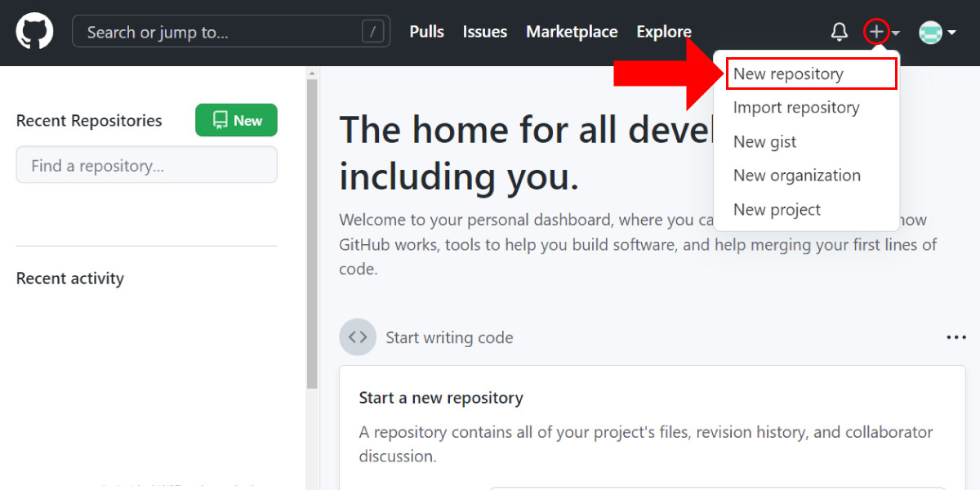Click the Find a repository input

point(147,165)
